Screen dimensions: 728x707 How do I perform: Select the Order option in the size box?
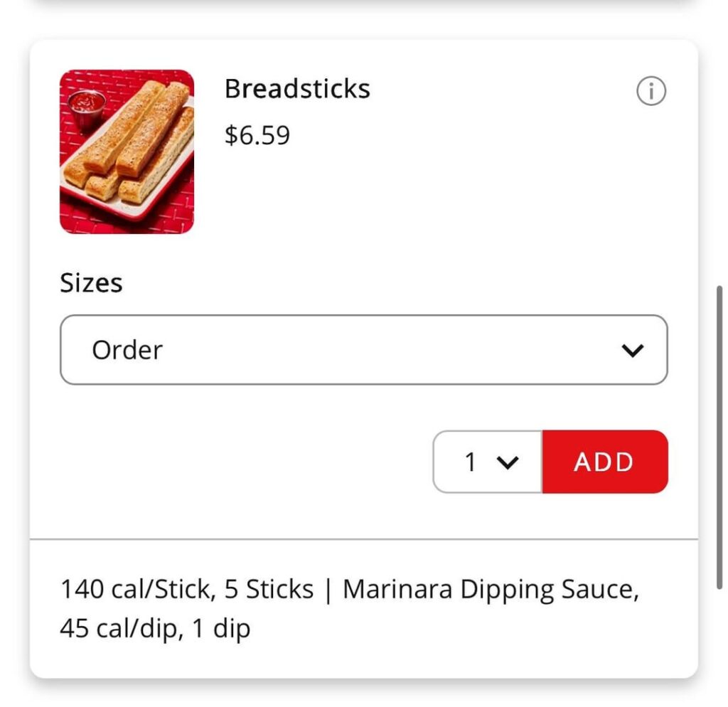[x=127, y=349]
